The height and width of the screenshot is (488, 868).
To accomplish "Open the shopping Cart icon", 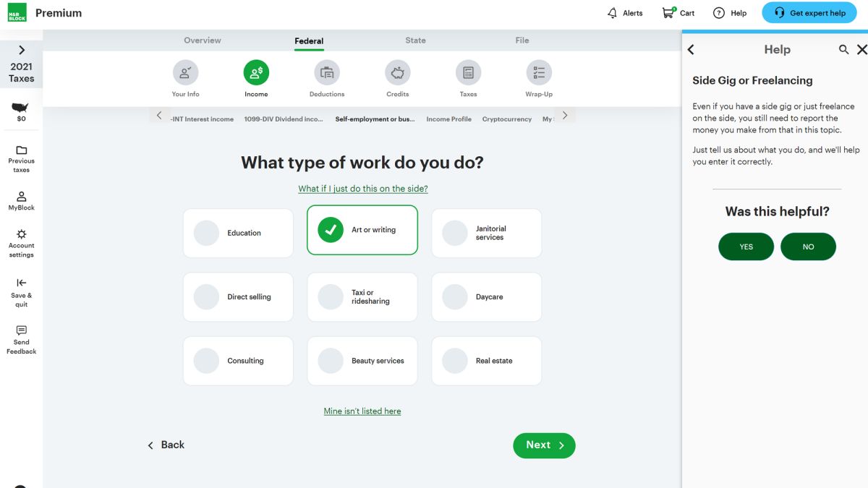I will [x=668, y=13].
